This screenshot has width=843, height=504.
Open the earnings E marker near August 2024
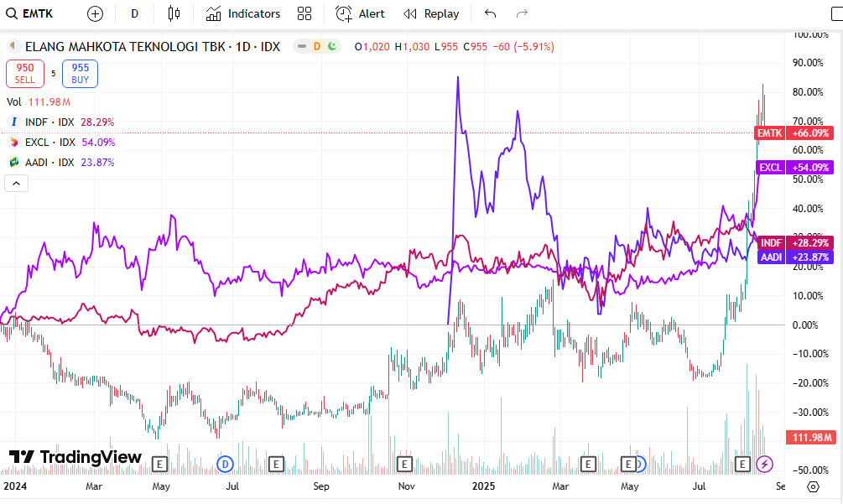click(276, 464)
